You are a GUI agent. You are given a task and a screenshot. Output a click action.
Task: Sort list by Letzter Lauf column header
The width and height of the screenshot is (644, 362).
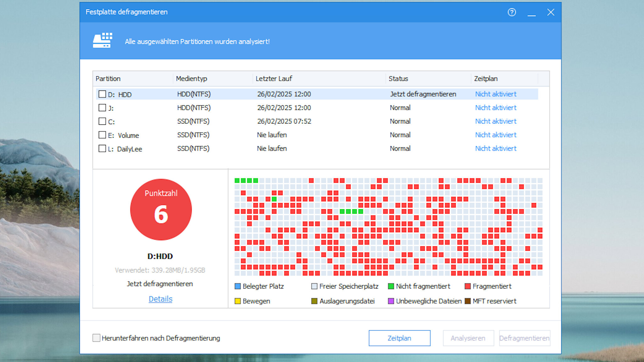273,79
